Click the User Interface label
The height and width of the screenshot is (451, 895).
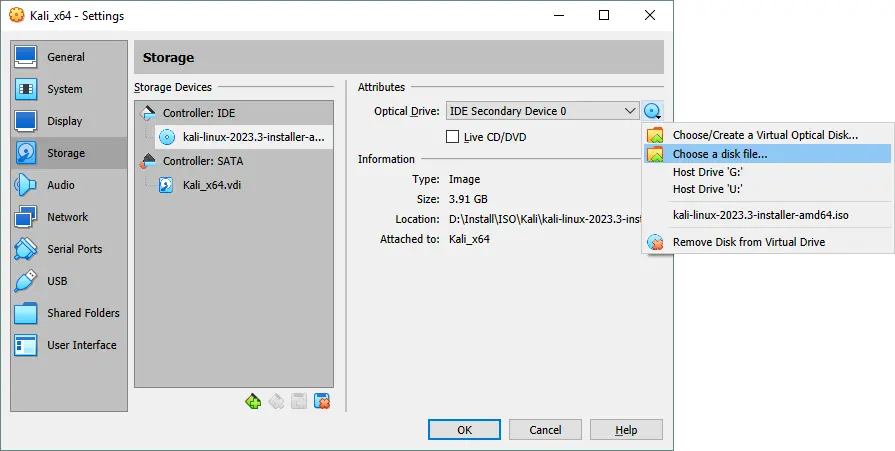82,345
